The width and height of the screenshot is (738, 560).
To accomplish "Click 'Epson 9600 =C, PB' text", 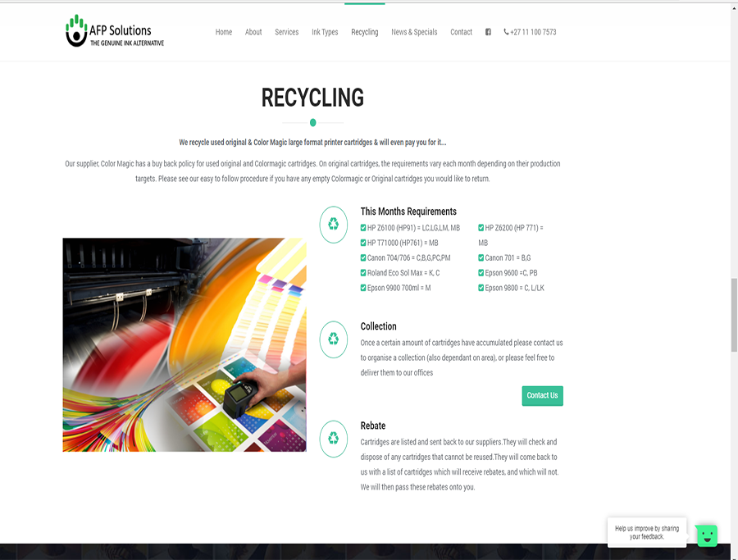I will 511,273.
